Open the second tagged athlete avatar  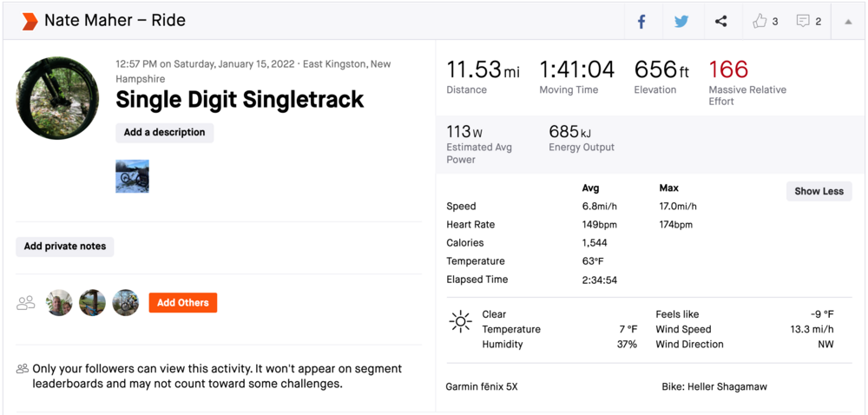(x=92, y=302)
